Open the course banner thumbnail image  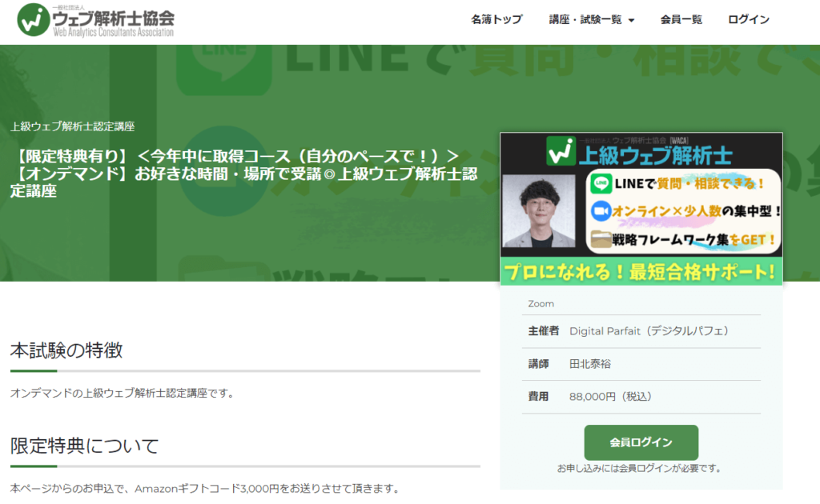641,209
